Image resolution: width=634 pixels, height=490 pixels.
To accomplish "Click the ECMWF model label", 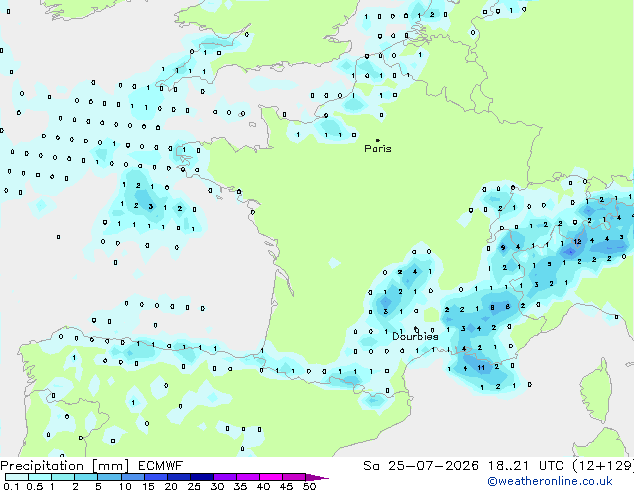I will point(161,466).
